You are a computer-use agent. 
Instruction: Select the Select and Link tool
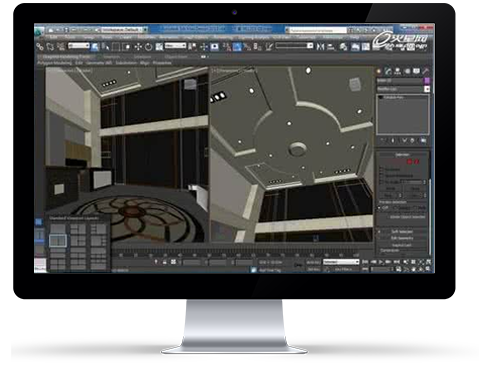tap(40, 47)
